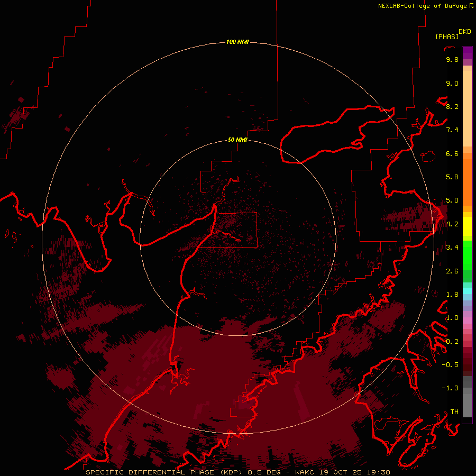
Task: Click the 19:30 time text
Action: [378, 472]
